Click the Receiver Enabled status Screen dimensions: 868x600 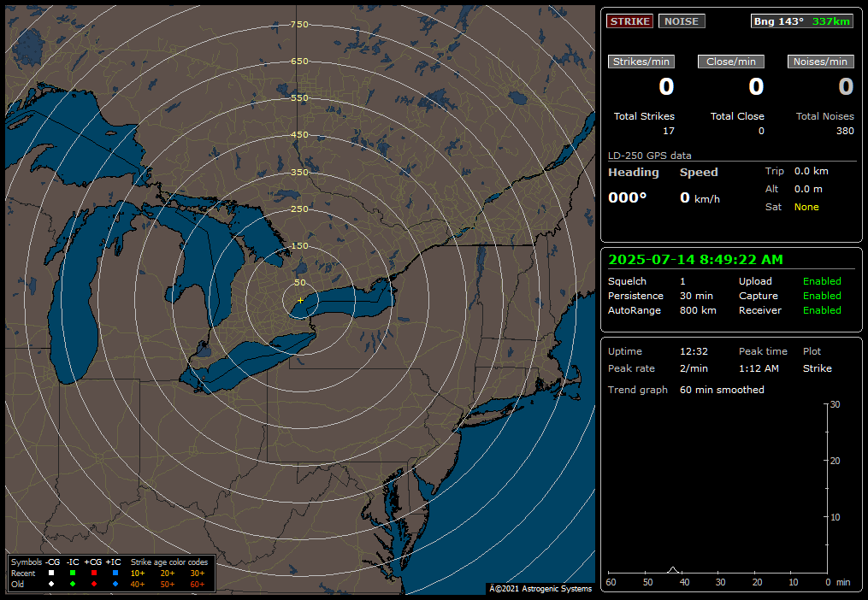click(x=822, y=310)
